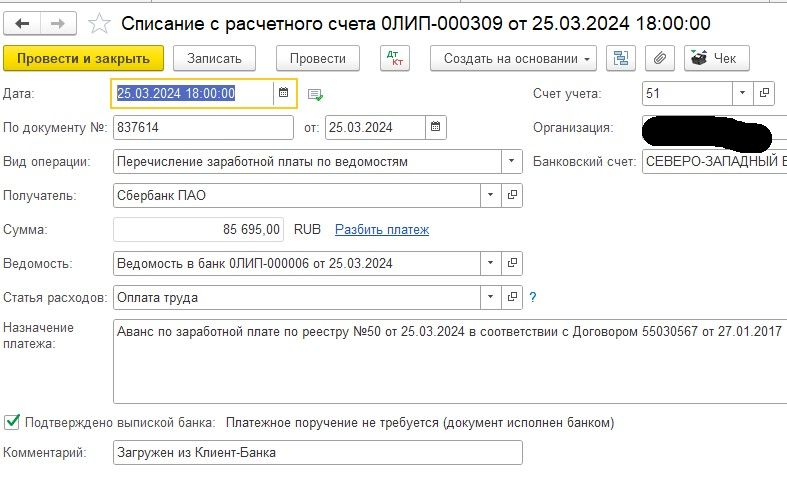Click Комментарий field Загружен из Клиент-Банка
This screenshot has width=787, height=481.
[x=318, y=452]
